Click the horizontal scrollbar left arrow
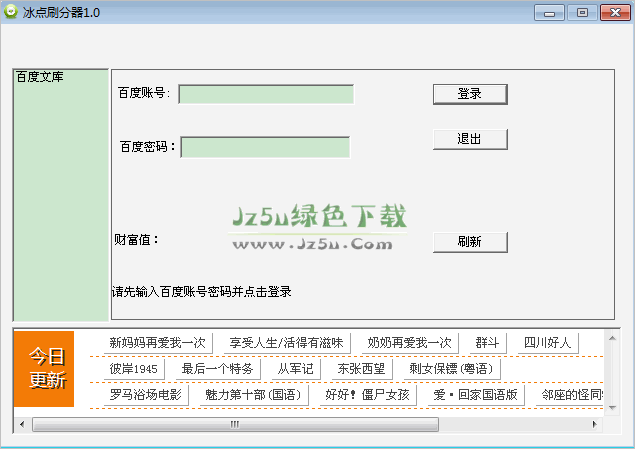635x449 pixels. click(22, 424)
